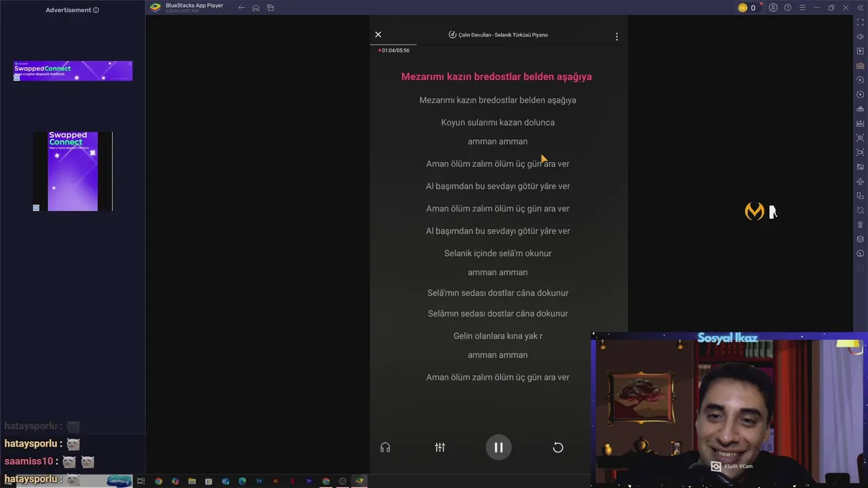Open the BlueStacks coin balance
Viewport: 868px width, 488px height.
(747, 7)
